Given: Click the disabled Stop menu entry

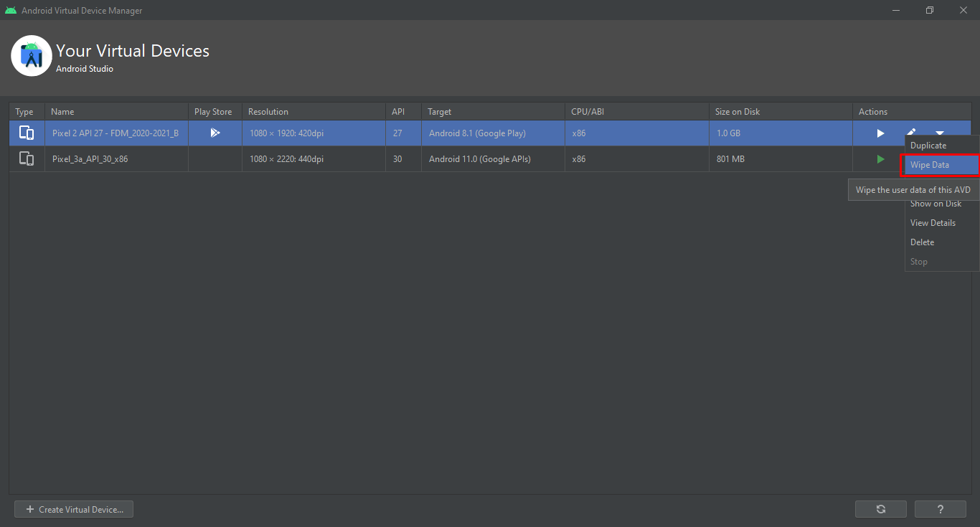Looking at the screenshot, I should (942, 262).
